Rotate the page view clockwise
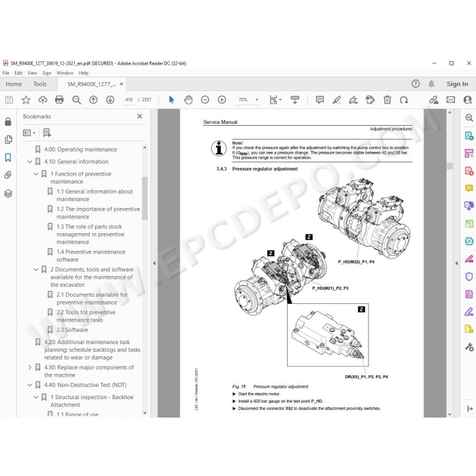476x476 pixels. click(404, 100)
